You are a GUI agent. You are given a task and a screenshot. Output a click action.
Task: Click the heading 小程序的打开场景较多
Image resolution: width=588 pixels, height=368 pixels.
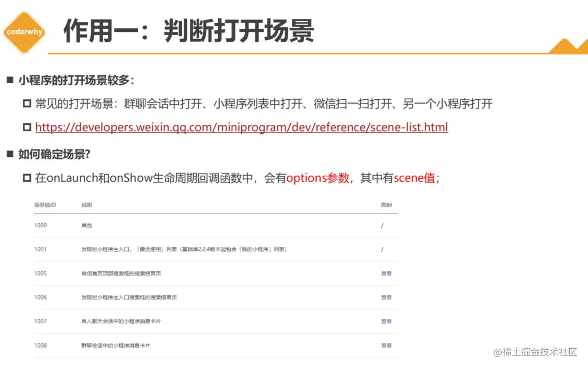coord(76,80)
